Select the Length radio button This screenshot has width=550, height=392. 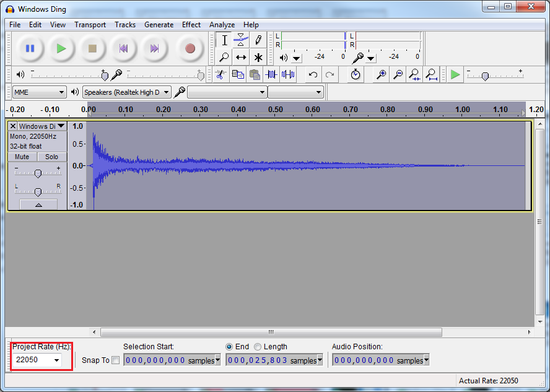[258, 347]
